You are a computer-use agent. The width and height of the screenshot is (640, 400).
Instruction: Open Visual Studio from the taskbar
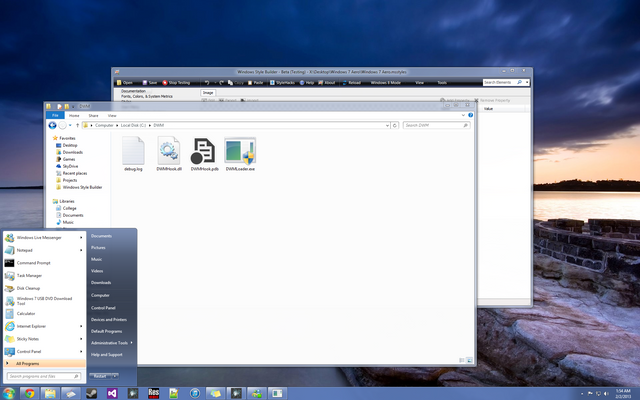[112, 393]
